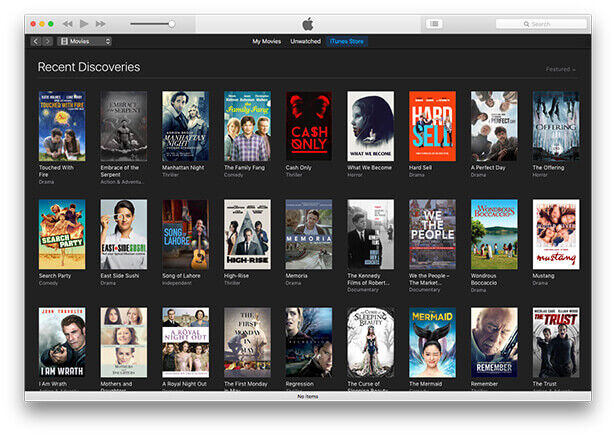The height and width of the screenshot is (437, 616).
Task: Open We the People poster
Action: click(432, 234)
